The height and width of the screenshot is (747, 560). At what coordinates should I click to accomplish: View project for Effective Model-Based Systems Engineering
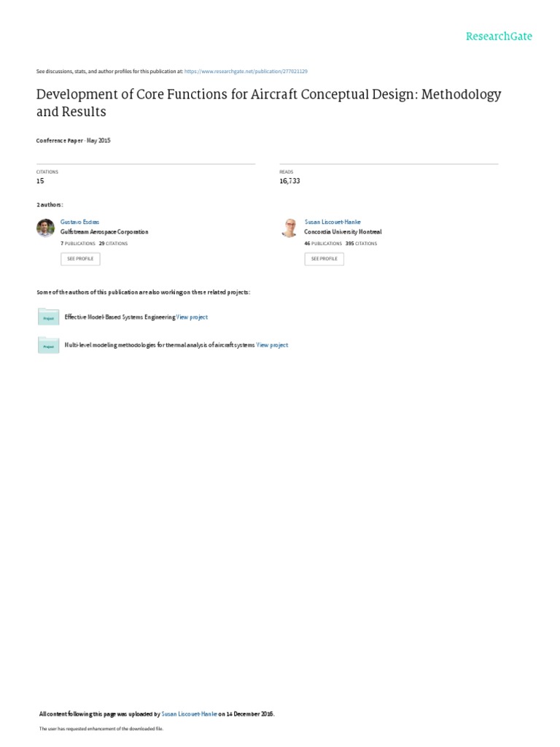click(192, 317)
